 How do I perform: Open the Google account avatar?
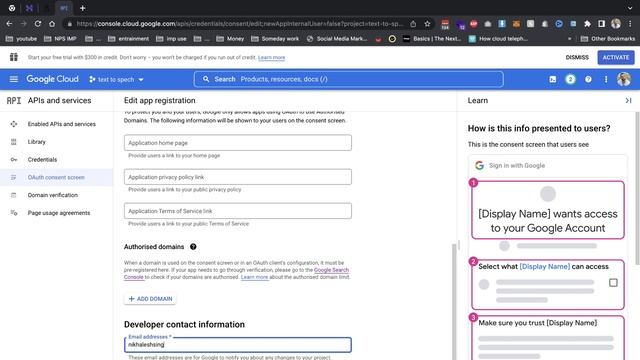pyautogui.click(x=624, y=79)
